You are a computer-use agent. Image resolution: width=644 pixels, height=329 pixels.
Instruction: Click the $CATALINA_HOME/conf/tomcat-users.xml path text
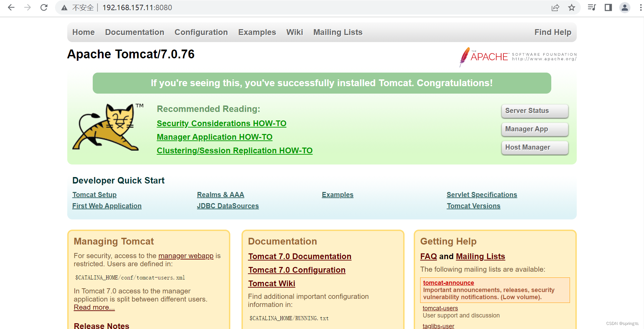130,277
